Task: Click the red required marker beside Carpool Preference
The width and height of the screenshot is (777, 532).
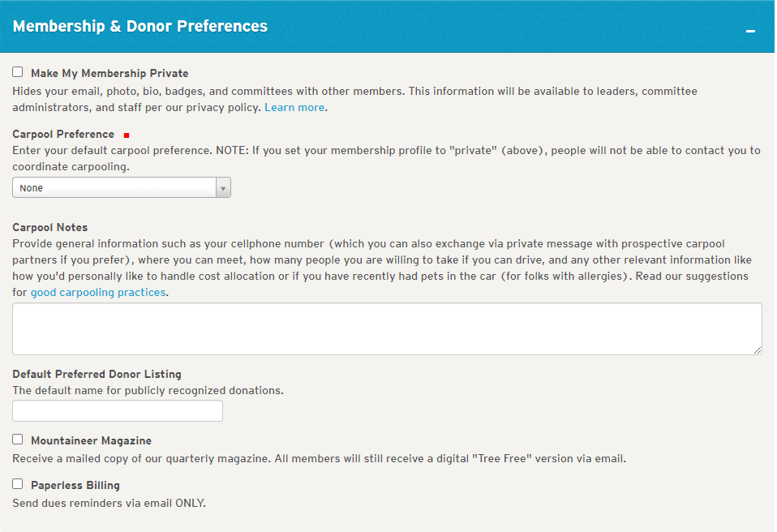Action: tap(127, 135)
